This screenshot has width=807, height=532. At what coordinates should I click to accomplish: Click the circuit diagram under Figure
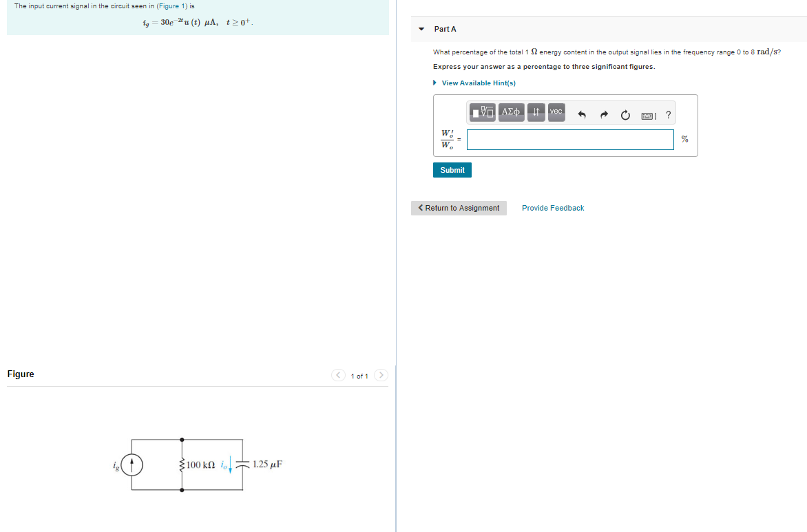(182, 465)
